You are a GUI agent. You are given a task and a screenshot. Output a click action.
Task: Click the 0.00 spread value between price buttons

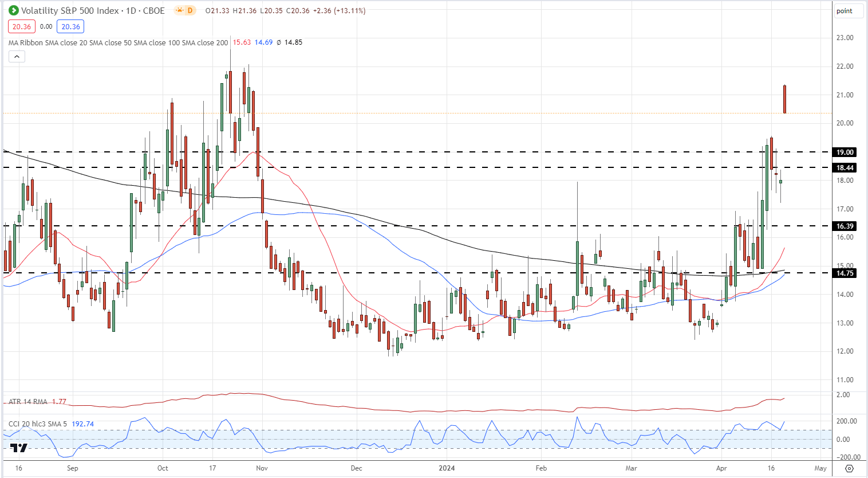click(x=46, y=26)
